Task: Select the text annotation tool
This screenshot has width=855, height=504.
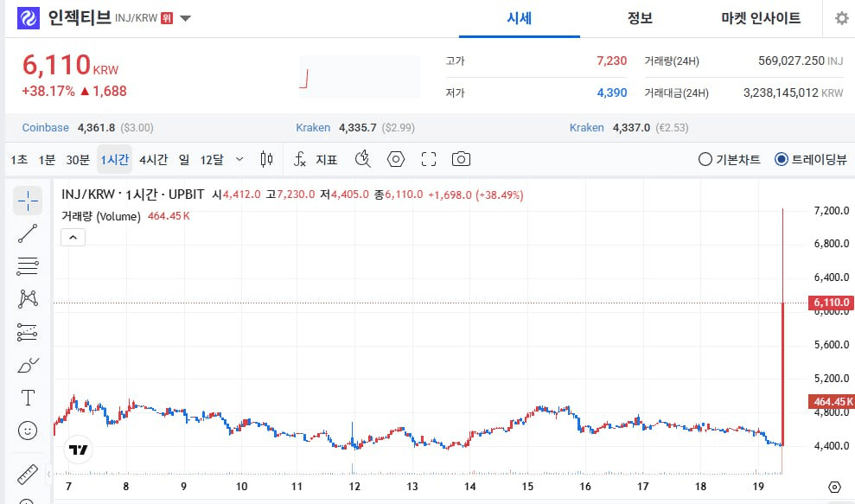Action: 28,398
